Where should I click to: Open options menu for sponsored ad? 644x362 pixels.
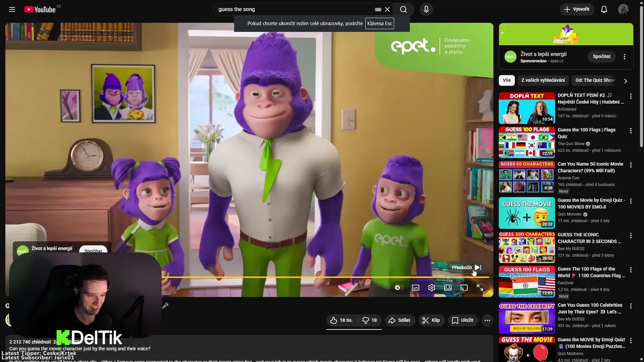624,56
